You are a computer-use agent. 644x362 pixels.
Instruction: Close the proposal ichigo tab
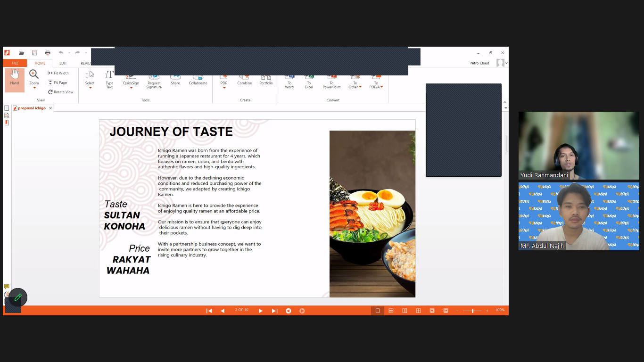click(x=50, y=108)
